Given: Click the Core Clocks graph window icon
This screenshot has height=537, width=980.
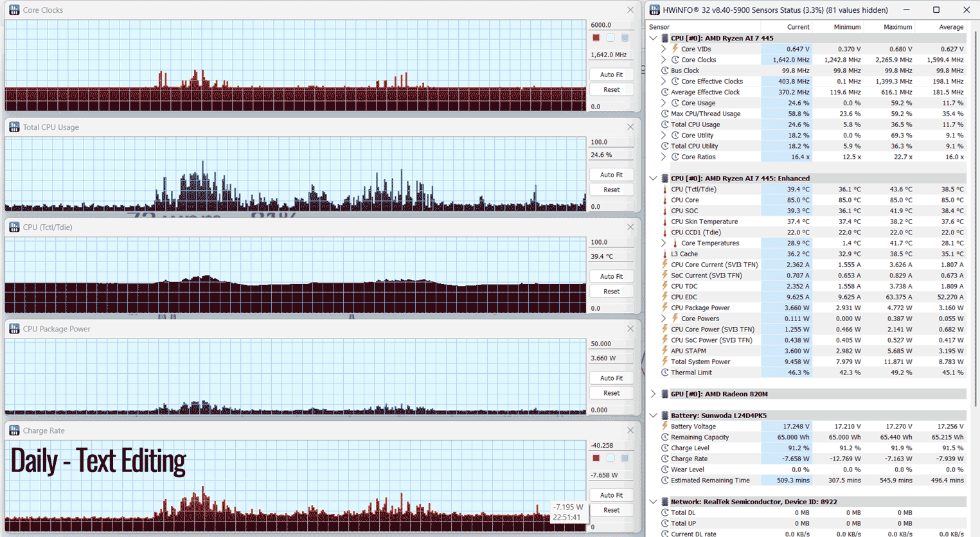Looking at the screenshot, I should tap(14, 10).
